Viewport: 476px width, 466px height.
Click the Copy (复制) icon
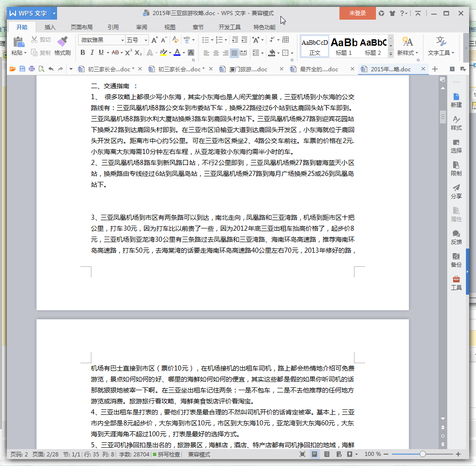point(34,53)
